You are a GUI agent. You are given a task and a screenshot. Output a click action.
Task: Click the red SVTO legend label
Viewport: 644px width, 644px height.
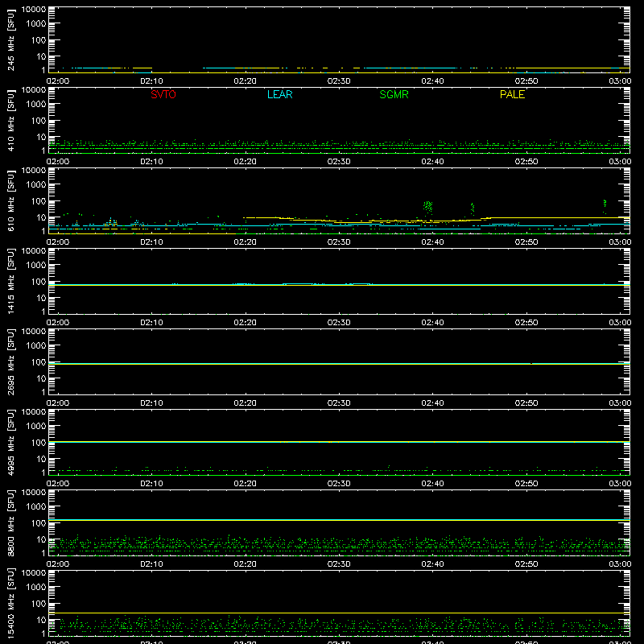163,94
